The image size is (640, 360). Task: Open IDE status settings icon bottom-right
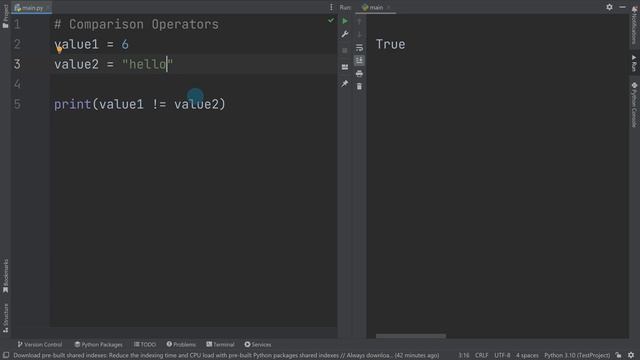pos(631,356)
